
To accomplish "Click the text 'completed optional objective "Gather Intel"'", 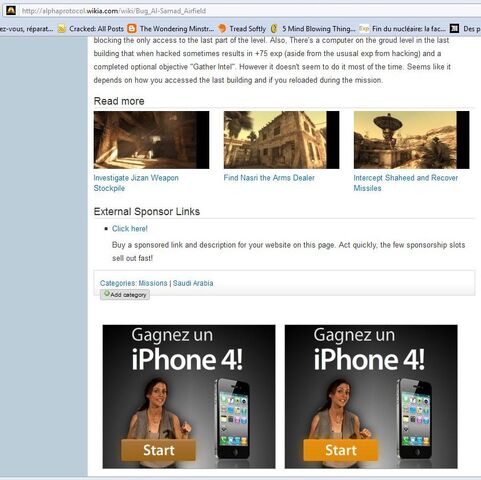I will click(165, 67).
